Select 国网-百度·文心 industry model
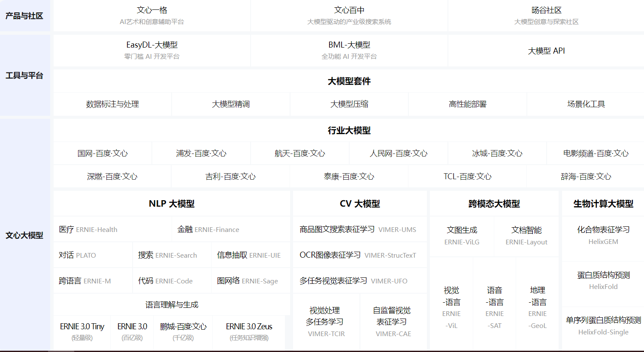 [x=103, y=153]
